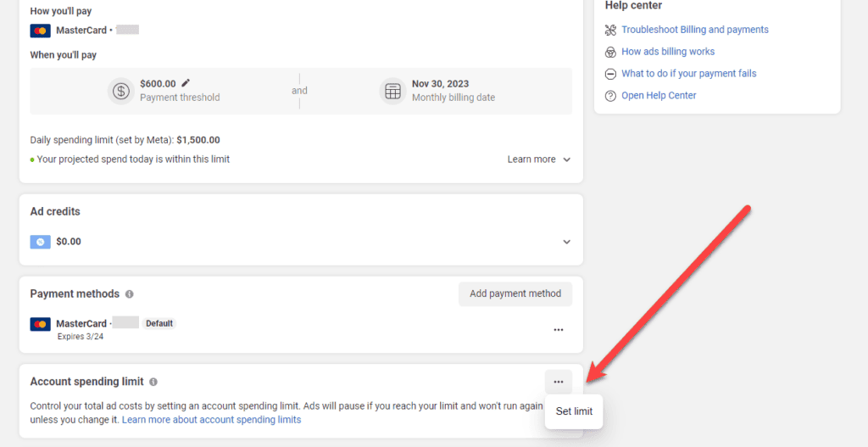This screenshot has height=447, width=868.
Task: Click three-dot menu in Account spending limit
Action: tap(558, 382)
